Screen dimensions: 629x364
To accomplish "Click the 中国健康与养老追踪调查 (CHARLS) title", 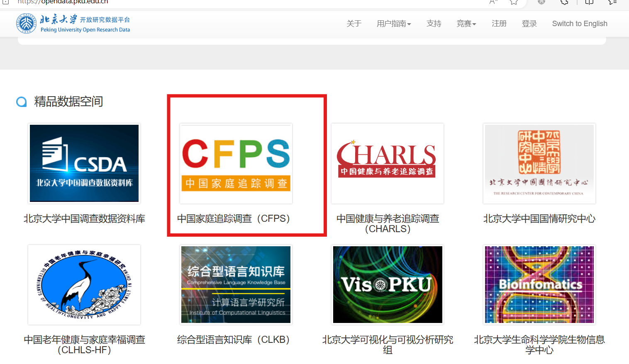I will coord(388,223).
